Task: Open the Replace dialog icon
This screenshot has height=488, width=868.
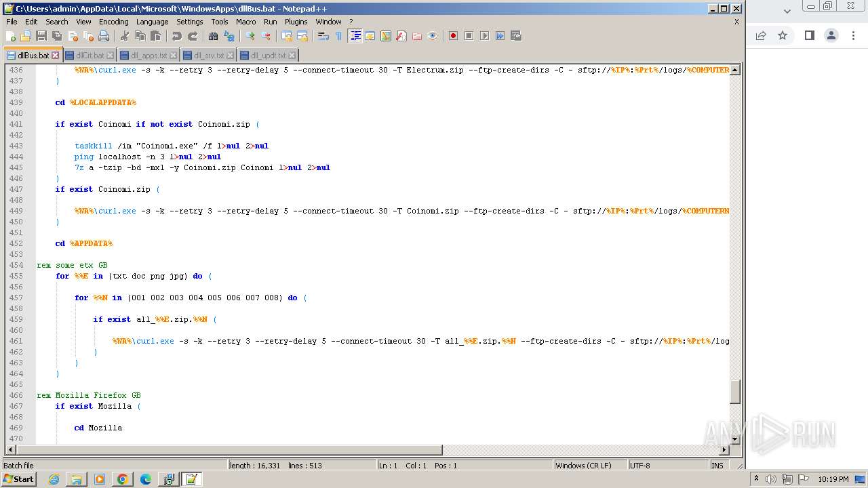Action: (x=229, y=36)
